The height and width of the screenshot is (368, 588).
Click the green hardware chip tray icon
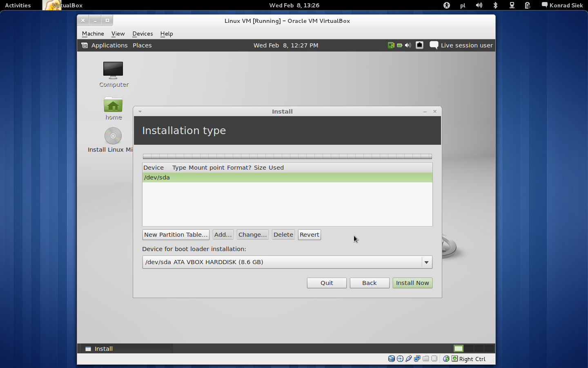(391, 45)
